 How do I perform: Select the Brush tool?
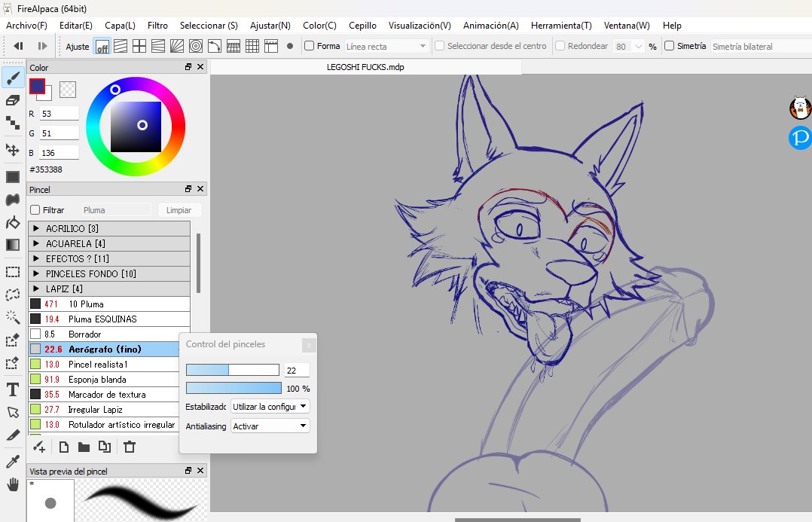point(13,78)
